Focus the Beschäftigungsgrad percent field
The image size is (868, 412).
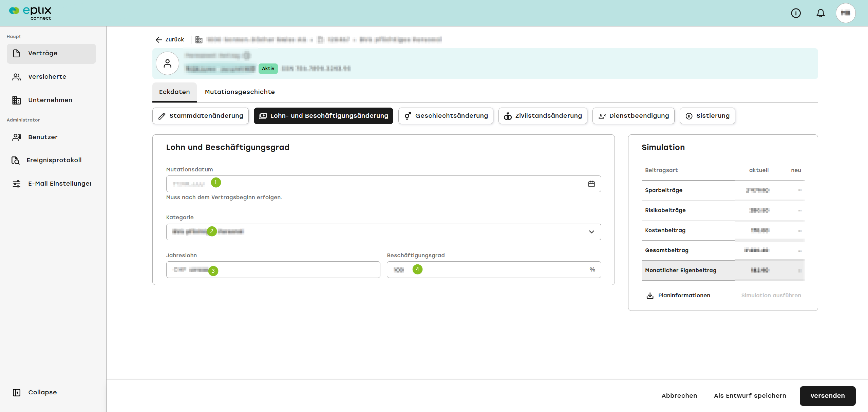click(494, 270)
